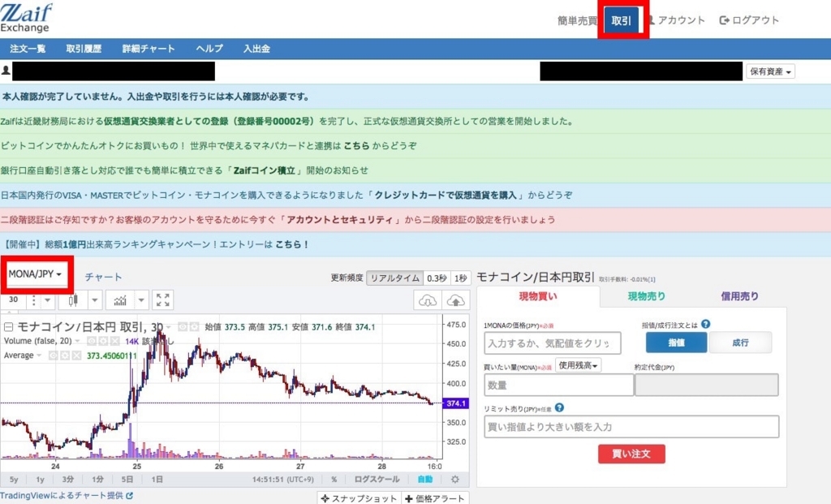Screen dimensions: 831x504
Task: Open the MONA/JPY currency pair dropdown
Action: point(35,274)
